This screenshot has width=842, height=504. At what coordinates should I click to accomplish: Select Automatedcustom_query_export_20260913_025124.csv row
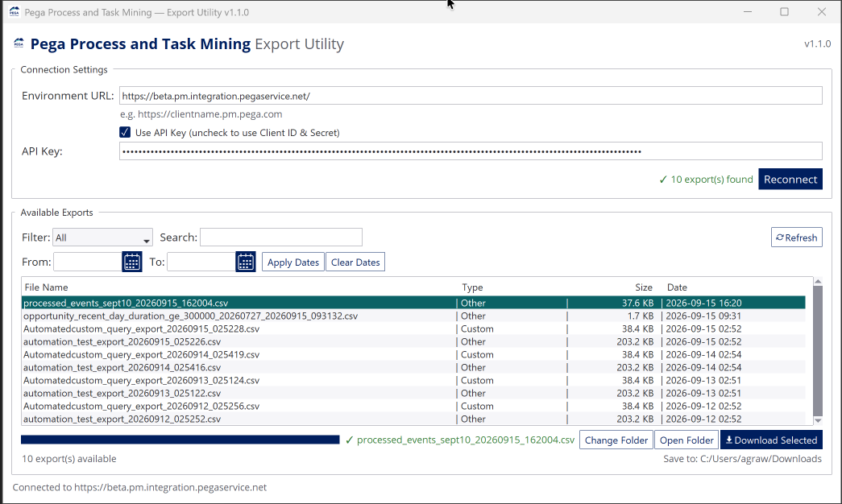(413, 380)
